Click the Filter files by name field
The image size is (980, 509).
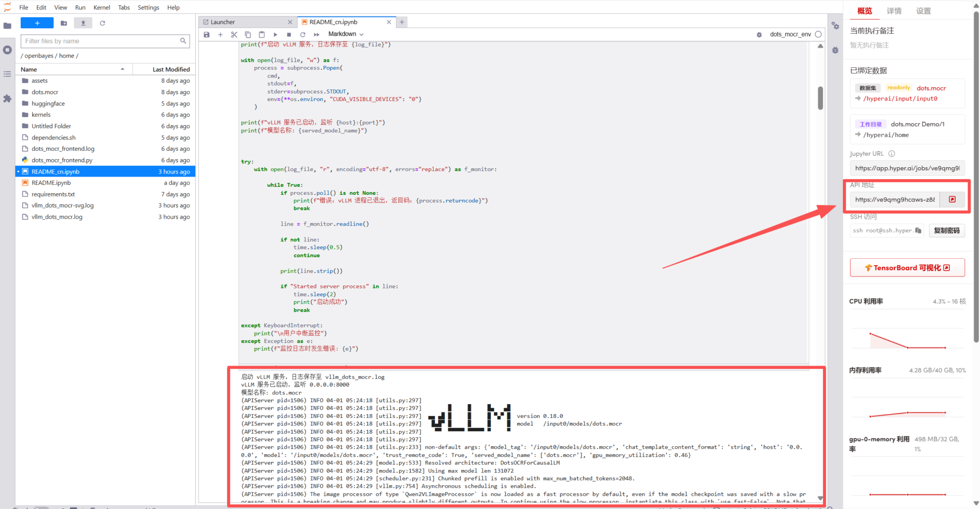[x=101, y=41]
